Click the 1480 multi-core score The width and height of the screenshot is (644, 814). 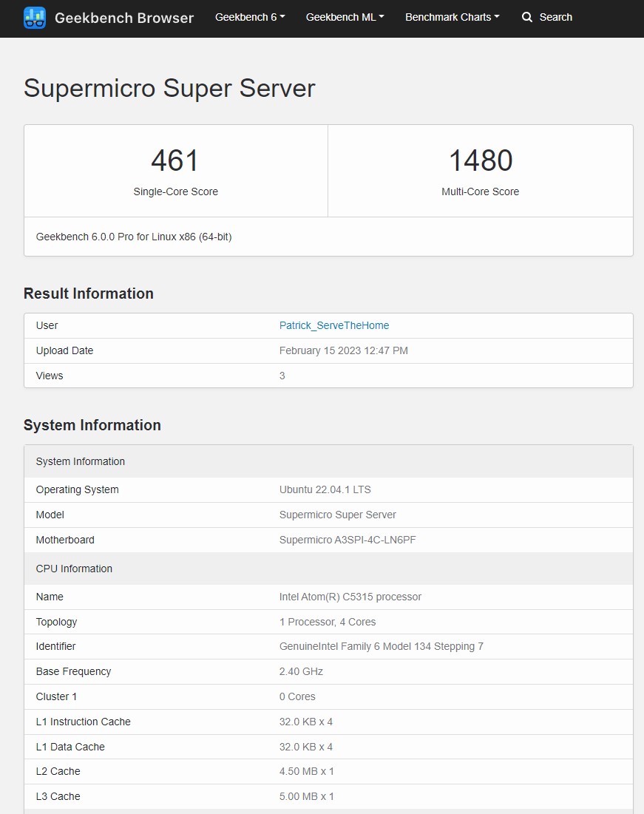[x=480, y=160]
